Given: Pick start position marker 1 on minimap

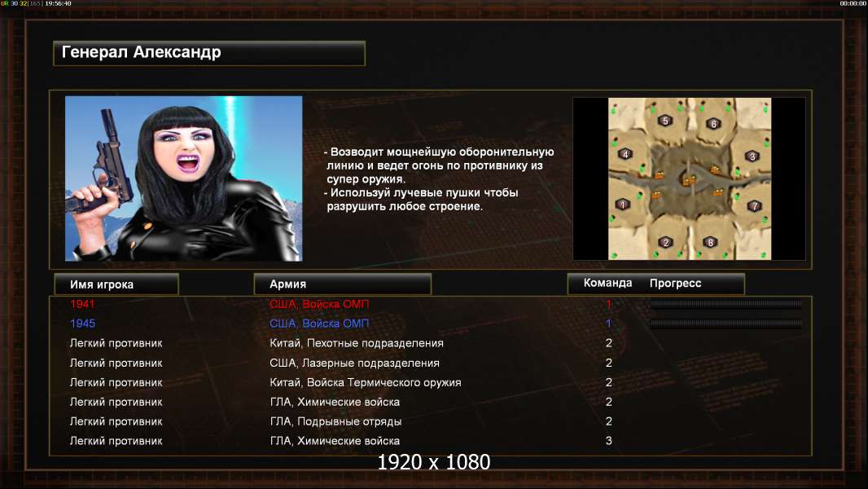Looking at the screenshot, I should (x=623, y=205).
